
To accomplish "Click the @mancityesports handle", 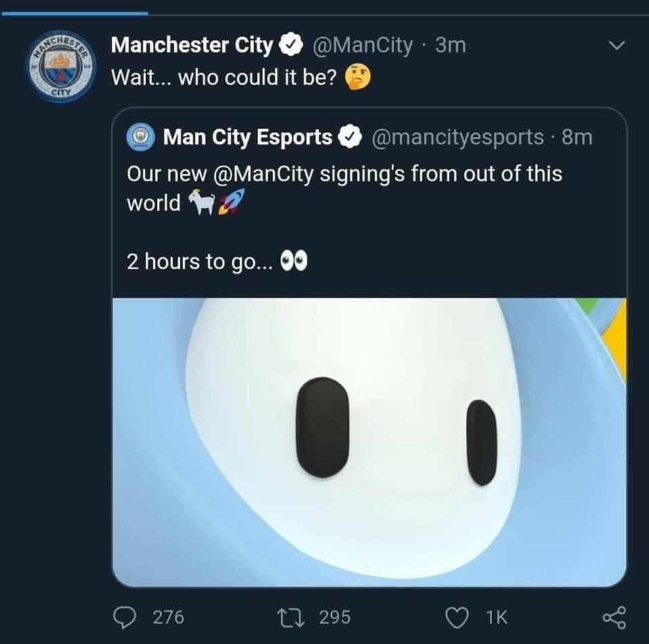I will (458, 137).
